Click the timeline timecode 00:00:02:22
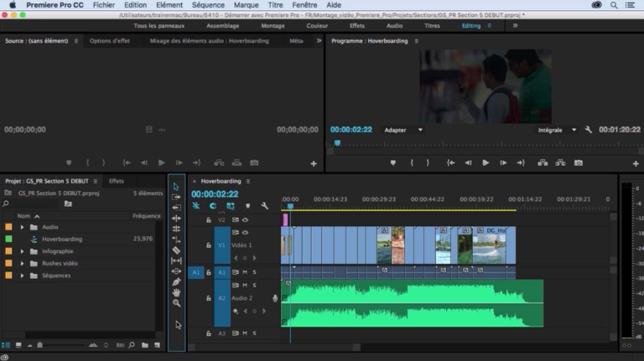Image resolution: width=644 pixels, height=361 pixels. [215, 194]
